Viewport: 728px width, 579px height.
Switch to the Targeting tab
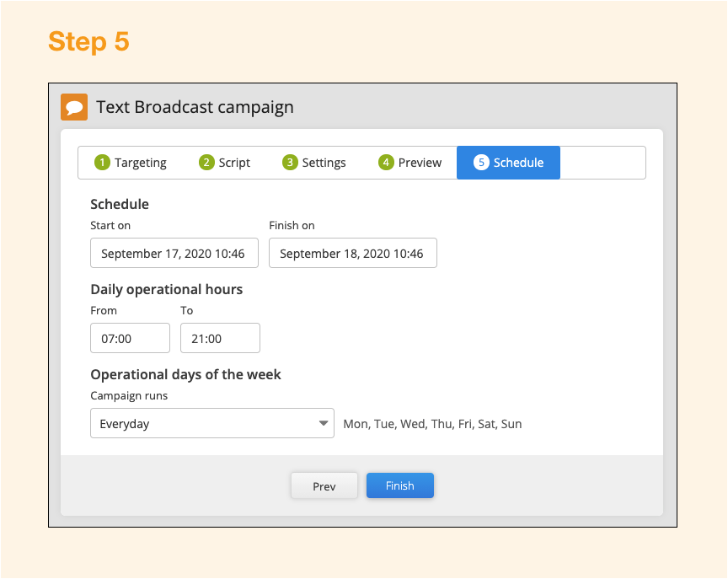point(131,163)
